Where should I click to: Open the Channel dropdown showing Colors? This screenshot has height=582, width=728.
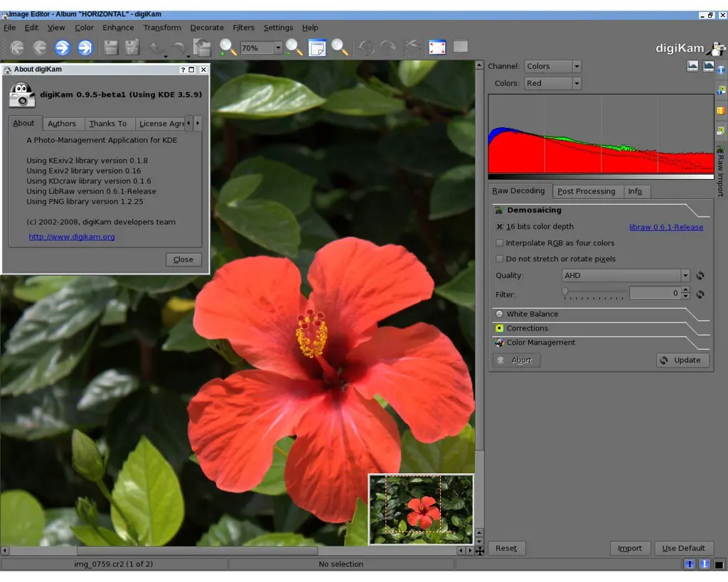point(552,65)
